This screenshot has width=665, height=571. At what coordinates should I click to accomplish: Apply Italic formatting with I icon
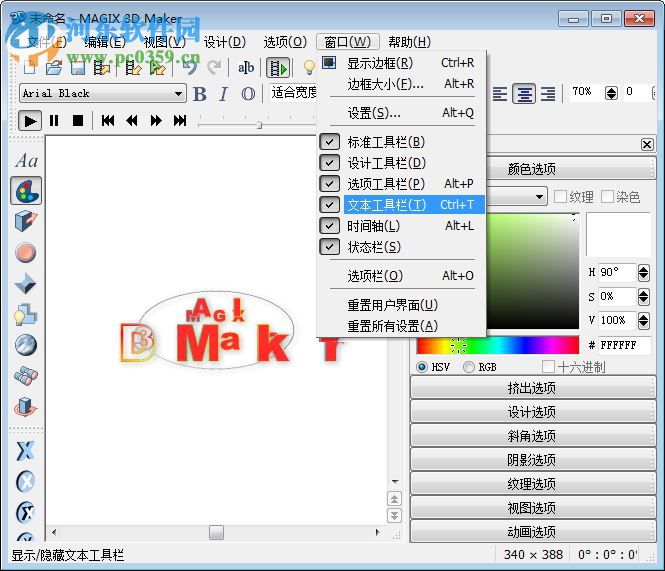(224, 94)
